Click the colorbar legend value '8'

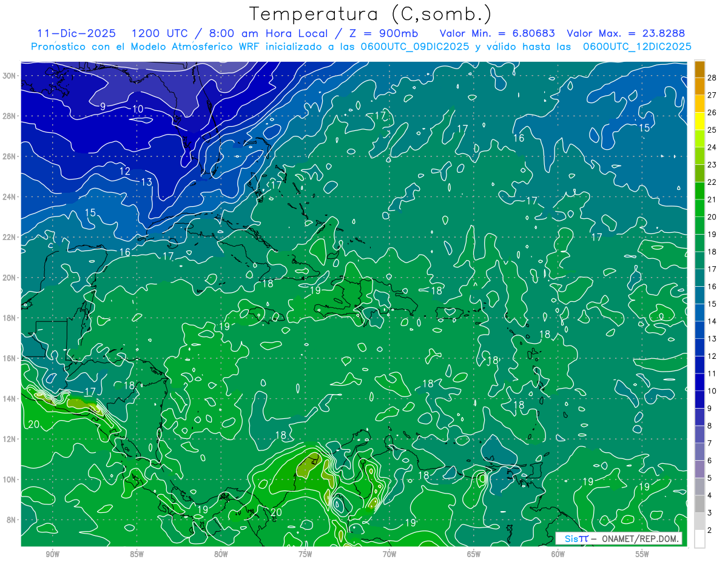709,426
